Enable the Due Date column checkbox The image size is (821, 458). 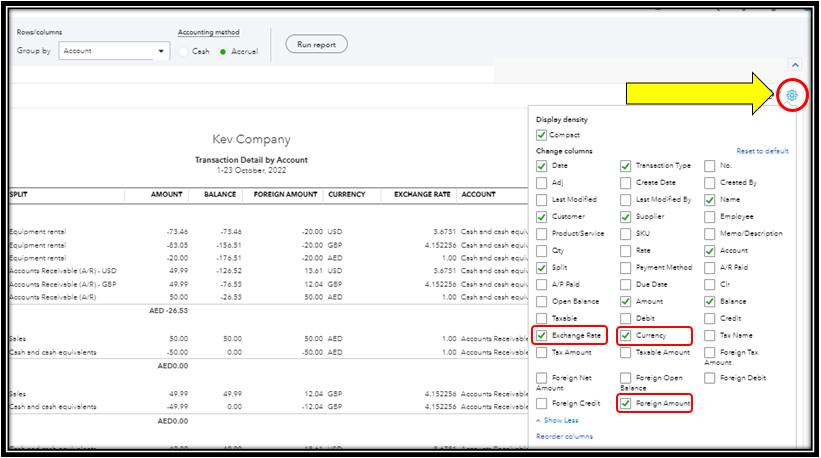(x=625, y=285)
